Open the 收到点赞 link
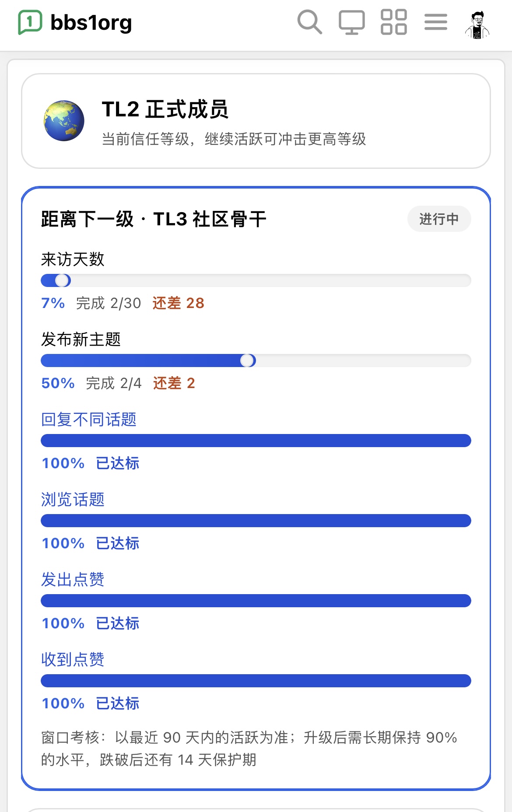The width and height of the screenshot is (512, 812). coord(73,660)
